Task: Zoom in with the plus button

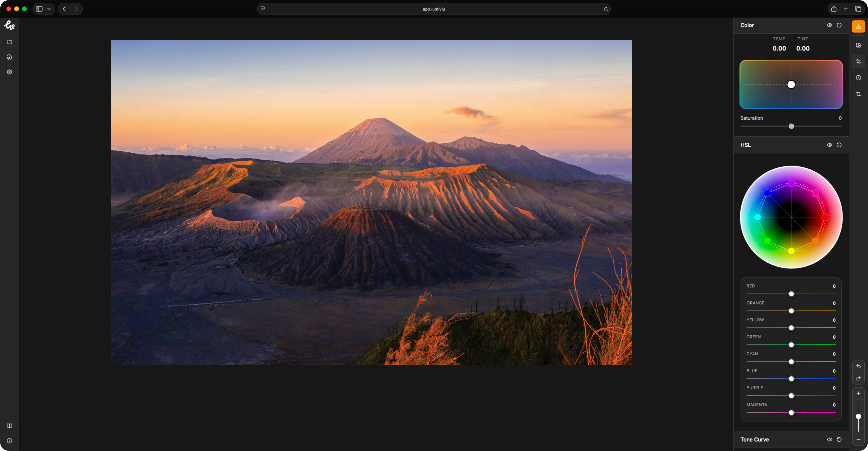Action: [858, 393]
